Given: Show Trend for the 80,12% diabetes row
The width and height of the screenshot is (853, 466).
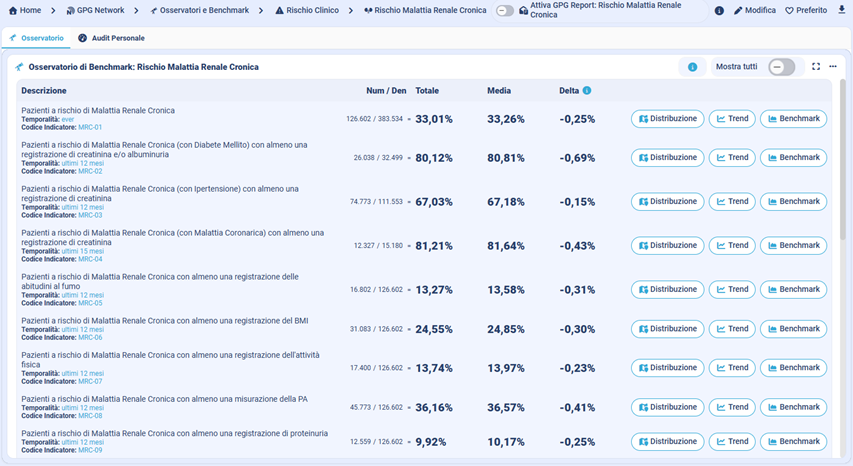Looking at the screenshot, I should (x=732, y=157).
